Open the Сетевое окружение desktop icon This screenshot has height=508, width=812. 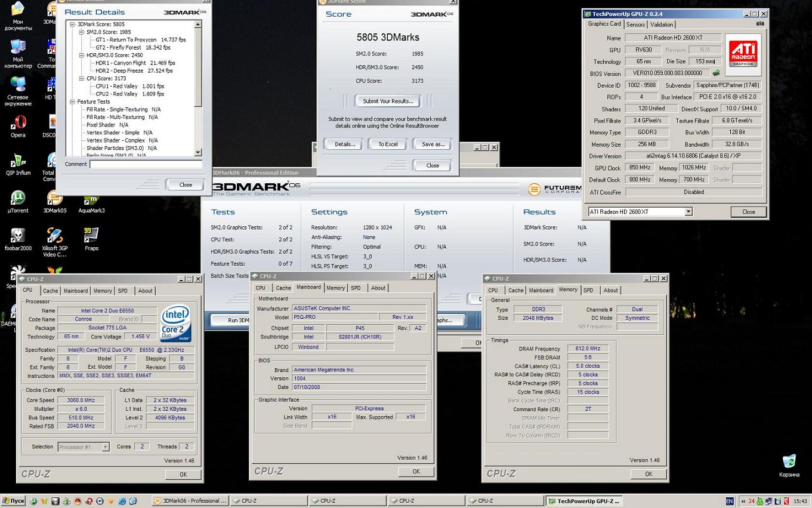coord(18,92)
